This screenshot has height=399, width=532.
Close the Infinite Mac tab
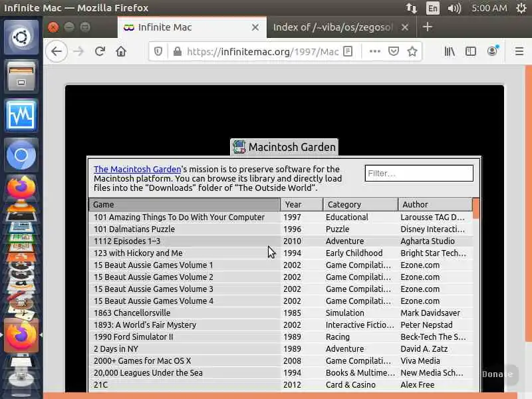(255, 27)
